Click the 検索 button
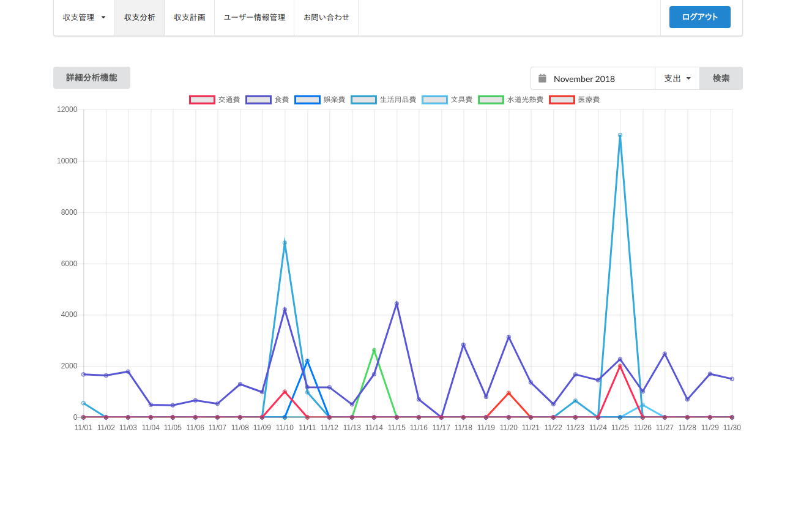The height and width of the screenshot is (522, 812). tap(721, 78)
